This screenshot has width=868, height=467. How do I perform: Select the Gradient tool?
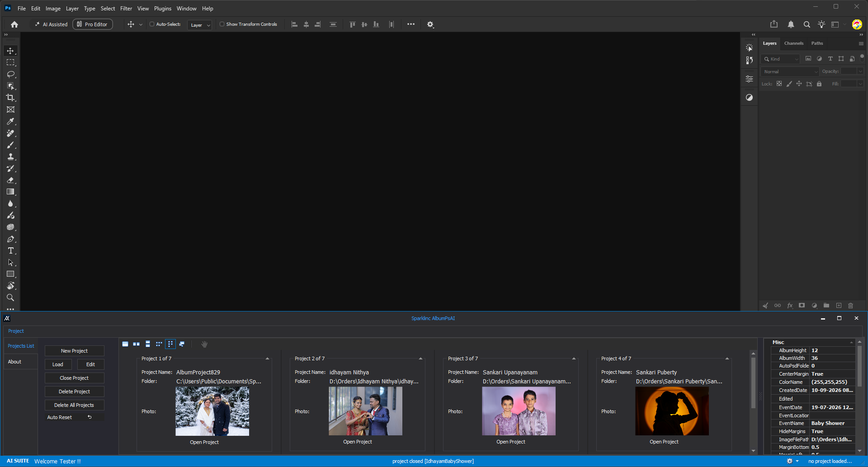click(10, 192)
